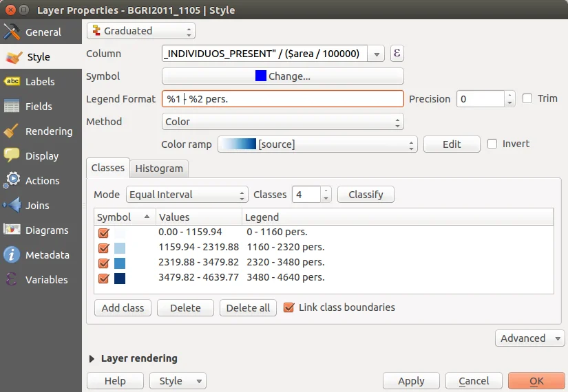Screen dimensions: 568x392
Task: Open the Equal Interval mode dropdown
Action: click(x=187, y=195)
